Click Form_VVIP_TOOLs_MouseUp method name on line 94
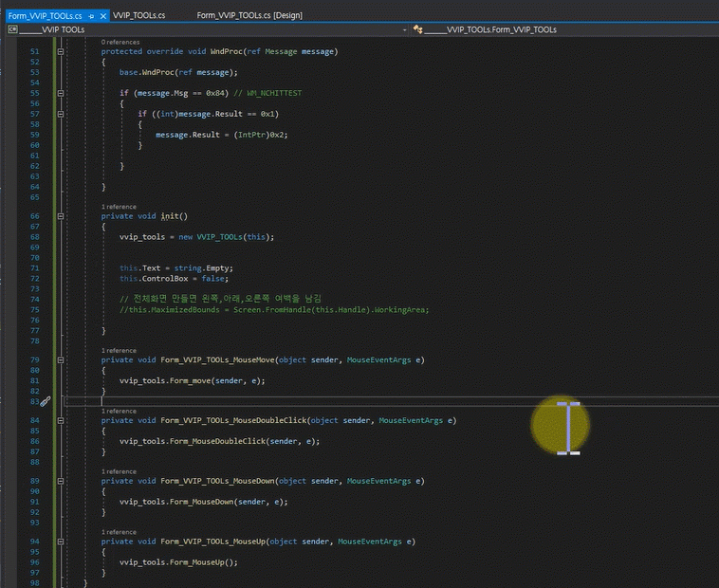The width and height of the screenshot is (719, 588). pyautogui.click(x=212, y=542)
